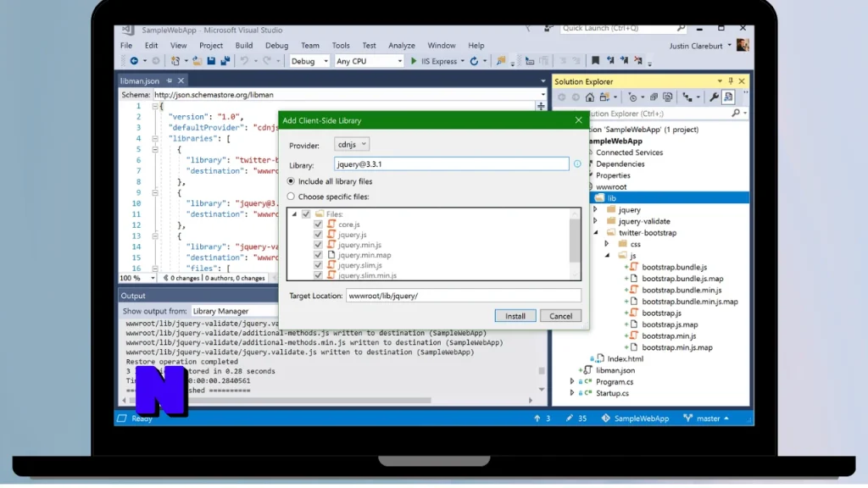Screen dimensions: 868x488
Task: Select the Startup.cs file
Action: tap(612, 393)
